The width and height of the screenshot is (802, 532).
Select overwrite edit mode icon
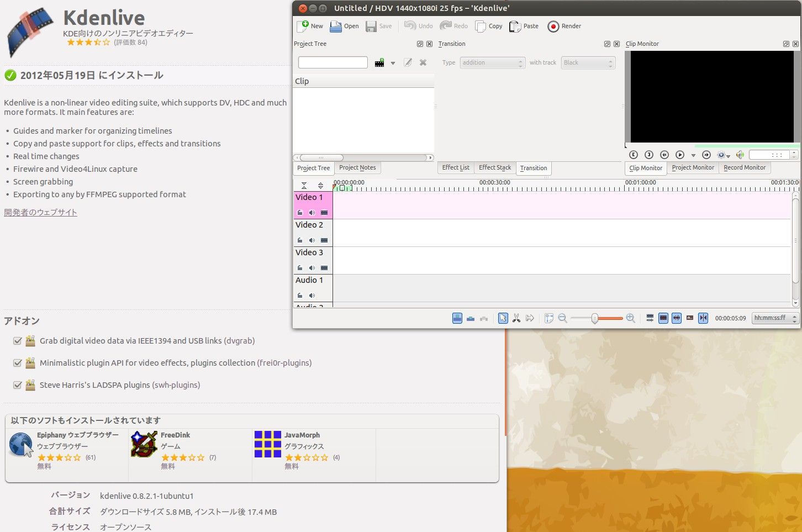pyautogui.click(x=471, y=318)
